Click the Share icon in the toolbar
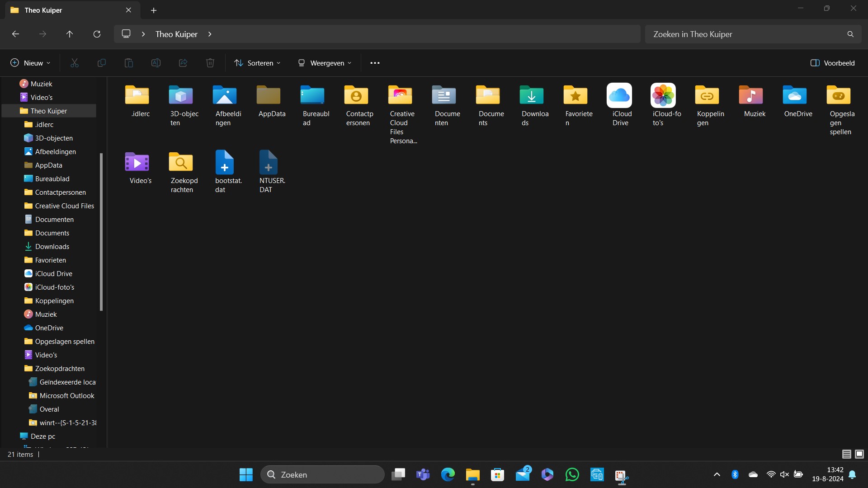868x488 pixels. point(183,63)
